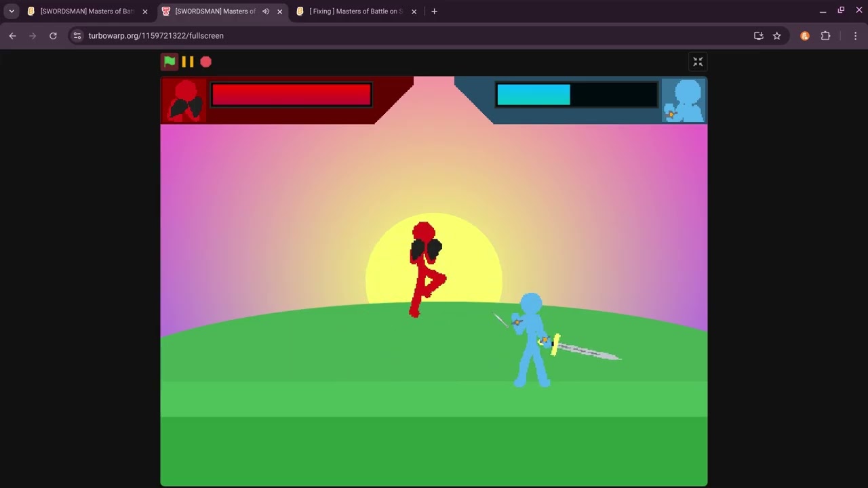Open the tab search dropdown
The image size is (868, 488).
click(12, 12)
